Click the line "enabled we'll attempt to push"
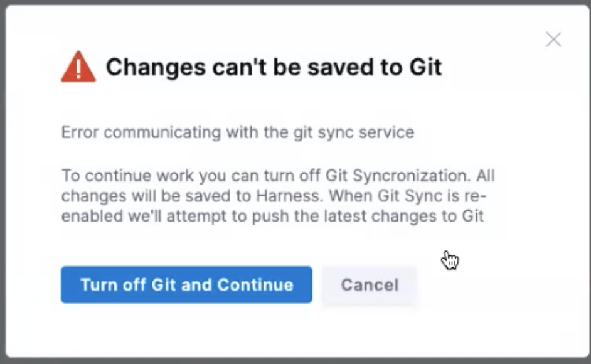 pyautogui.click(x=272, y=217)
